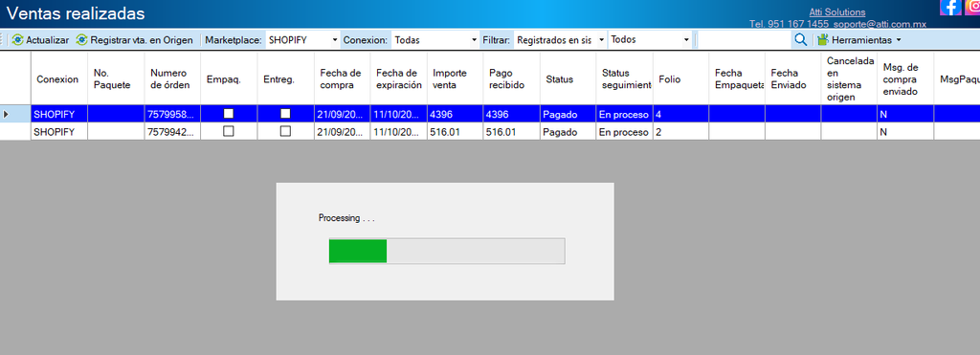Click Pago recibido cell 4396
This screenshot has height=355, width=980.
(512, 115)
